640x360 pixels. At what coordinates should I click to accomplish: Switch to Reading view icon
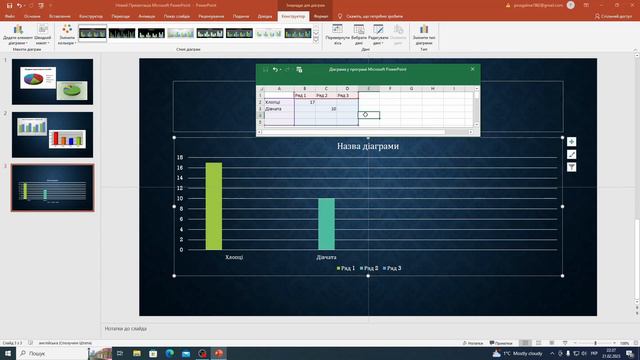tap(552, 343)
